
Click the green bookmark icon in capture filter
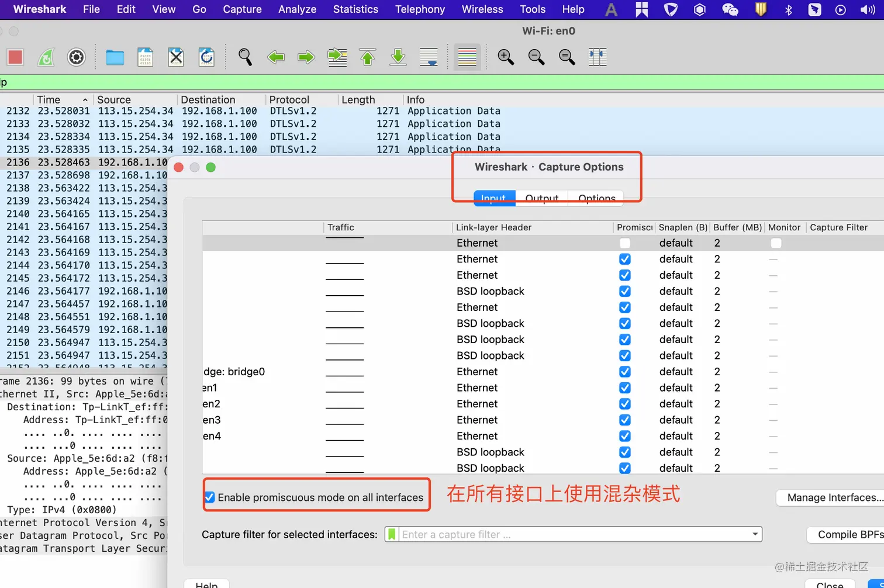point(392,534)
